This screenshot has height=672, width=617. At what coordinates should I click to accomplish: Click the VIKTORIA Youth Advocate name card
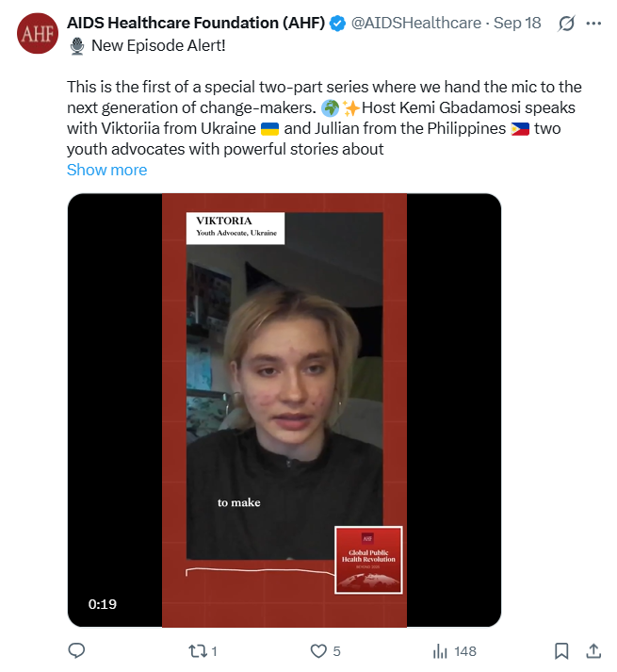point(235,228)
